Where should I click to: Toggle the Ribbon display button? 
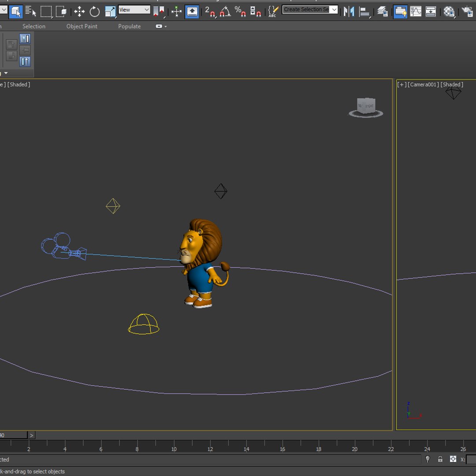click(400, 11)
